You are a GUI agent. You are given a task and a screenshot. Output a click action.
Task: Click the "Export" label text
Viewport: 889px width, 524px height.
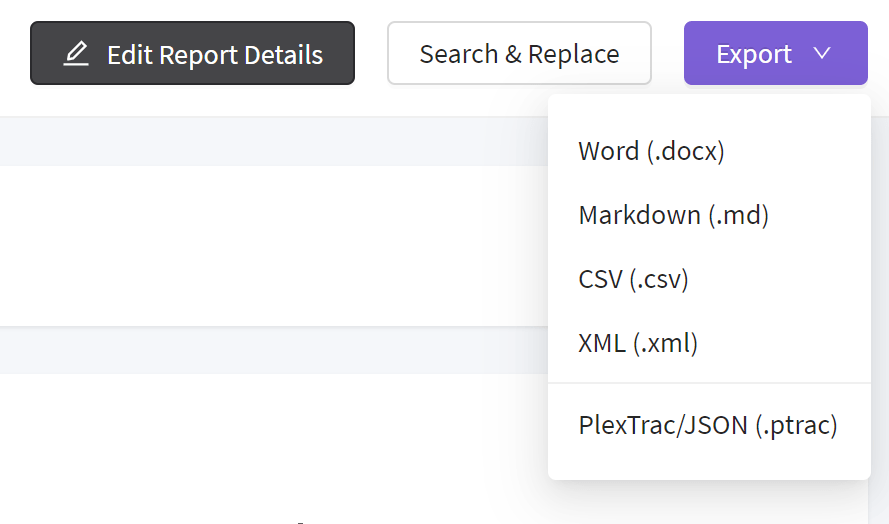(754, 54)
